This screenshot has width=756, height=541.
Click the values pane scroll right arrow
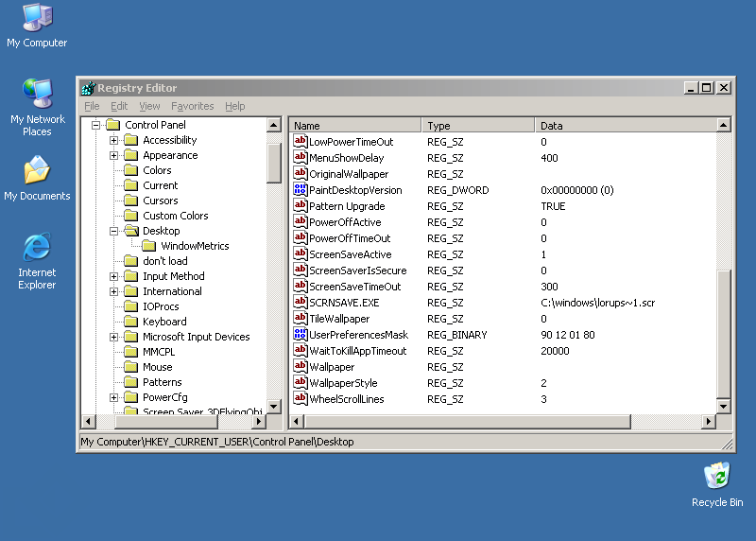point(708,421)
